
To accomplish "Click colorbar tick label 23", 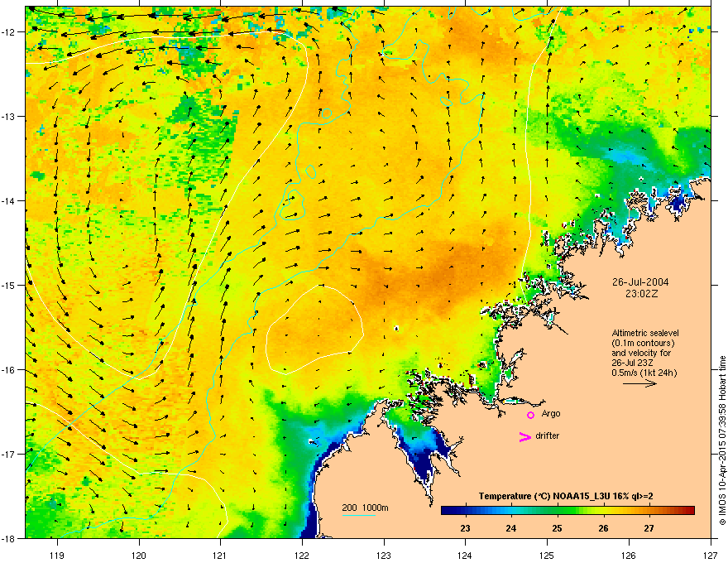I will click(x=465, y=528).
